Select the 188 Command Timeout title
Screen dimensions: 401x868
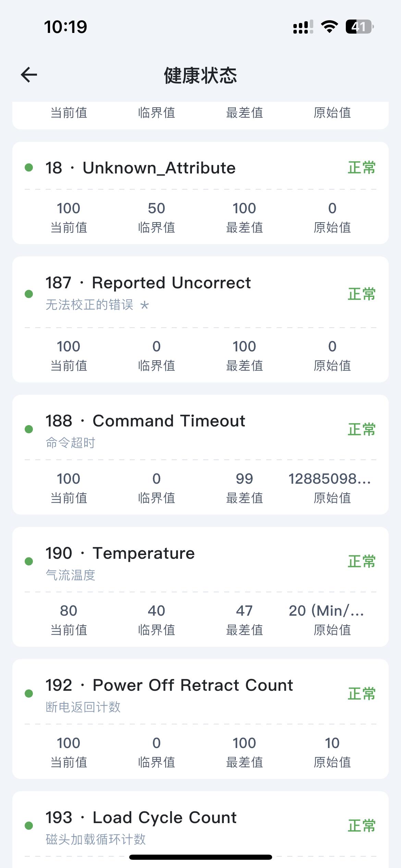(145, 421)
